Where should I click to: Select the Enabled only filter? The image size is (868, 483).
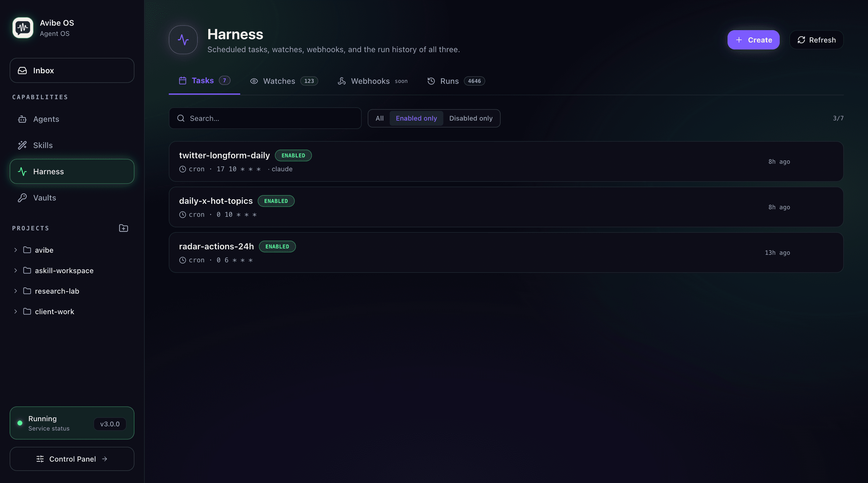[x=416, y=118]
